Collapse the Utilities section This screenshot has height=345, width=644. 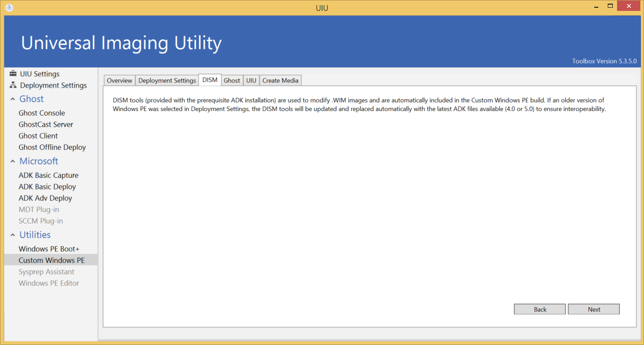[x=12, y=235]
